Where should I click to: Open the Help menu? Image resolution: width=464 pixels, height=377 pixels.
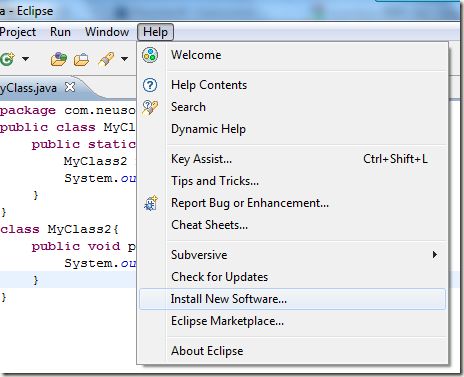point(155,32)
